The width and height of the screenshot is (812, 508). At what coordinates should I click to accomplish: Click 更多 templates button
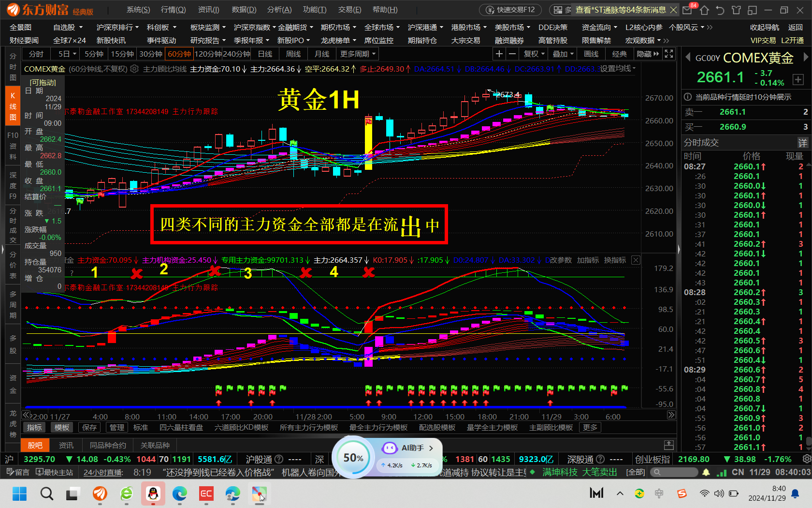(x=590, y=427)
